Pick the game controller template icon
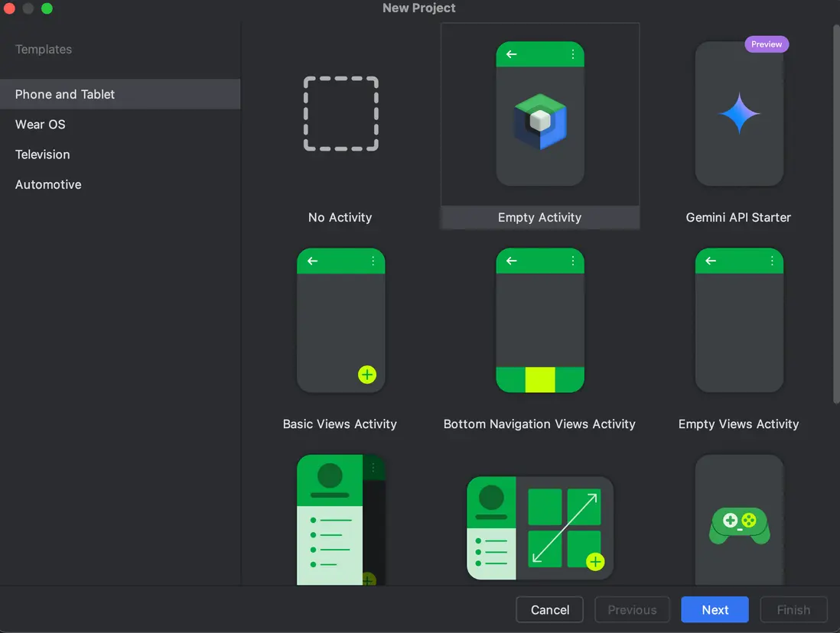Viewport: 840px width, 633px height. coord(739,524)
